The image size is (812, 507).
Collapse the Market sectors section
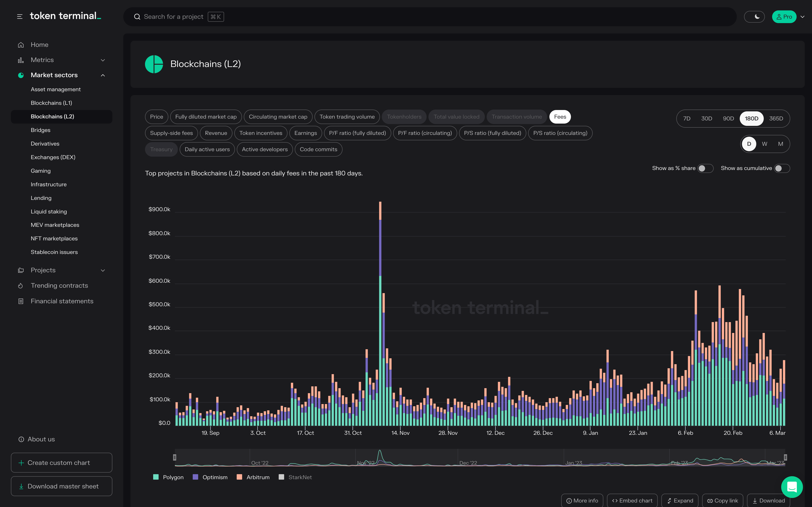tap(103, 75)
